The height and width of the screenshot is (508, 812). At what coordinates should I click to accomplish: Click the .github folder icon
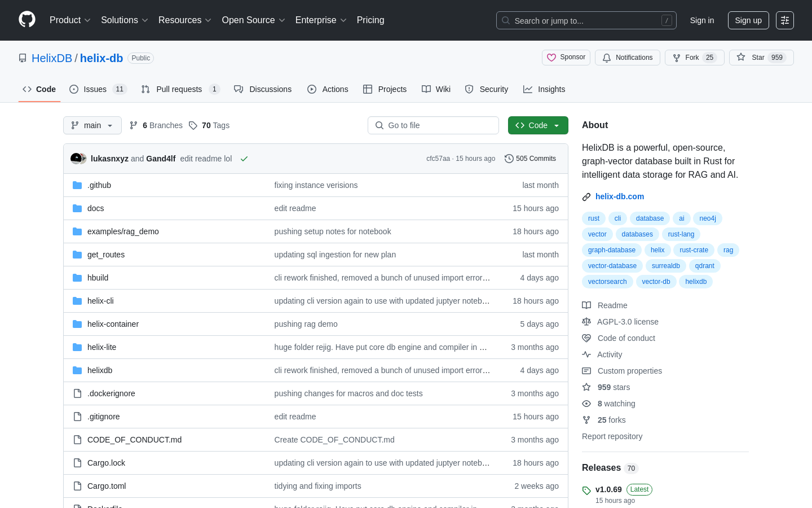click(77, 185)
